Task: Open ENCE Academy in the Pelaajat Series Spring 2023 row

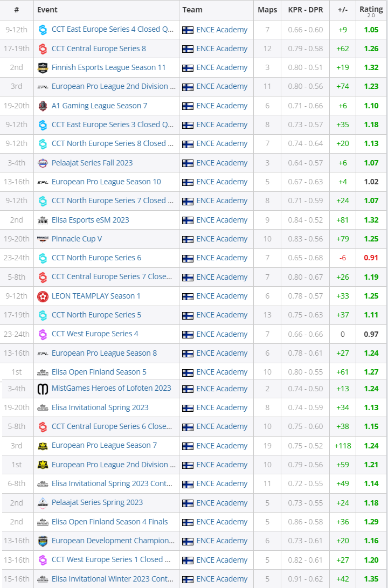Action: 222,503
